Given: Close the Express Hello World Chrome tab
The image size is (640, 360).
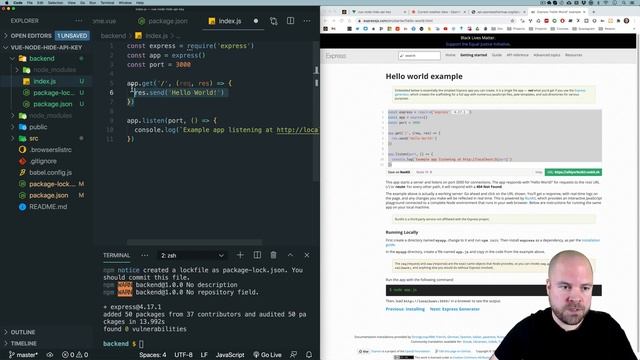Looking at the screenshot, I should coord(584,12).
